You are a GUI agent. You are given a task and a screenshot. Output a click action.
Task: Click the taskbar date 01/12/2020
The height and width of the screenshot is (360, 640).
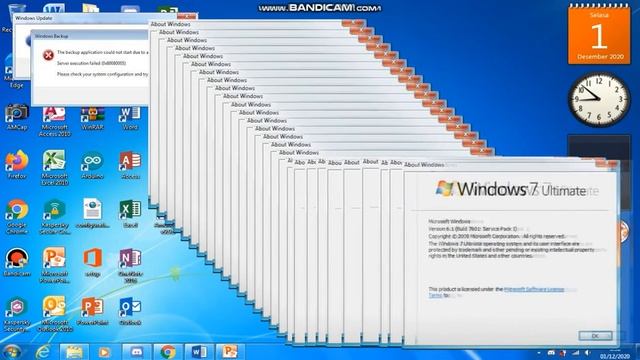615,356
